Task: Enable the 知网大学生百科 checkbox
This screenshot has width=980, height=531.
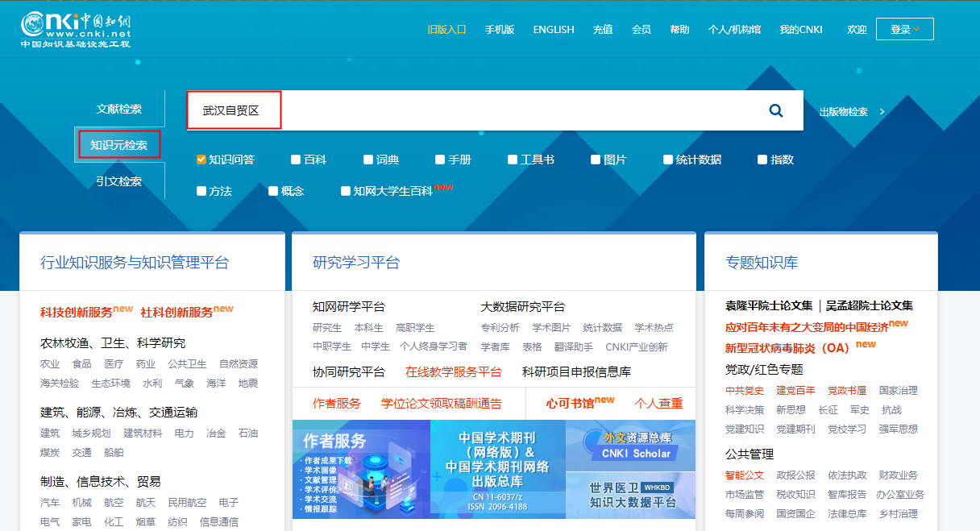Action: click(x=346, y=191)
